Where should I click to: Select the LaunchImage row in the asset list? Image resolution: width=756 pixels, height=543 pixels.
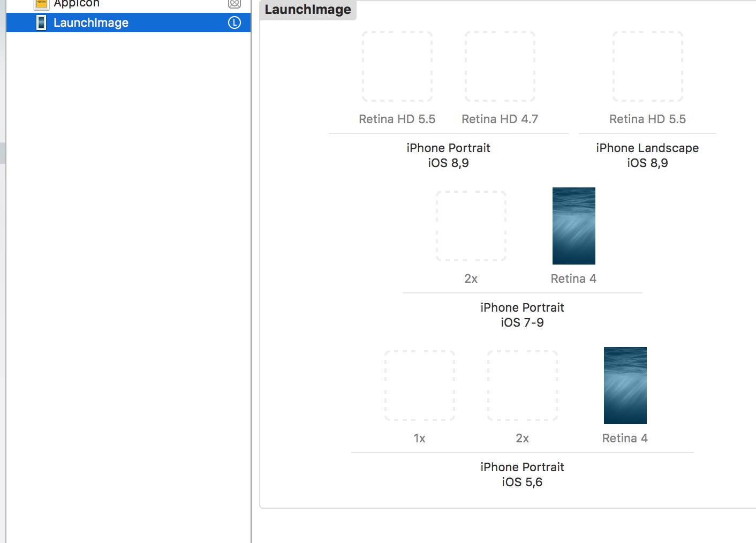128,22
